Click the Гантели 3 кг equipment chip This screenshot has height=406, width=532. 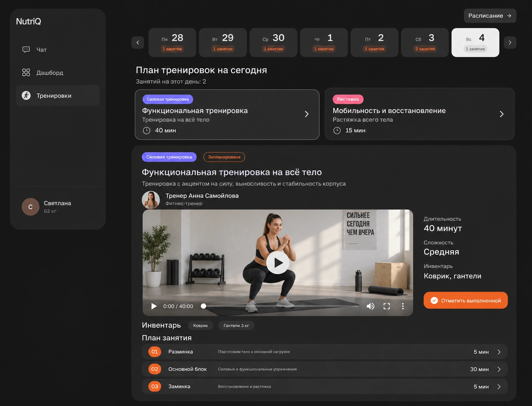(236, 326)
